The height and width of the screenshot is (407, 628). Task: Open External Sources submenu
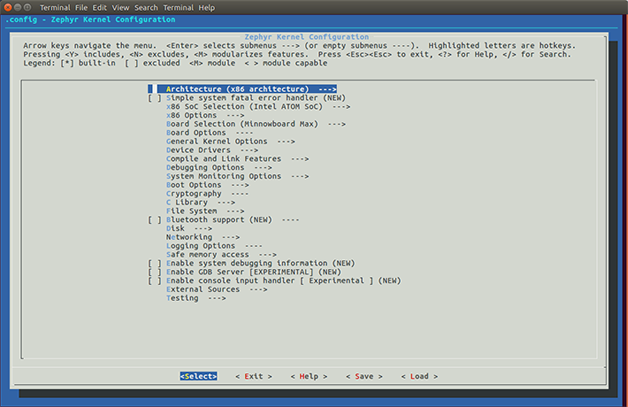pos(217,290)
